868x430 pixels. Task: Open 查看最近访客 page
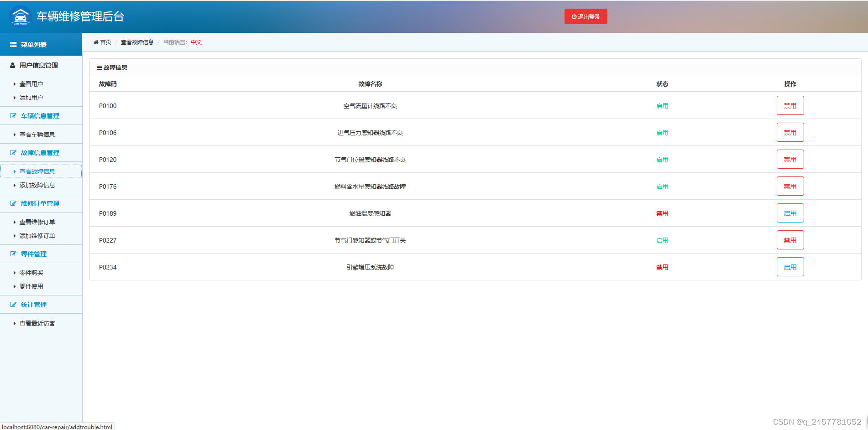coord(37,323)
